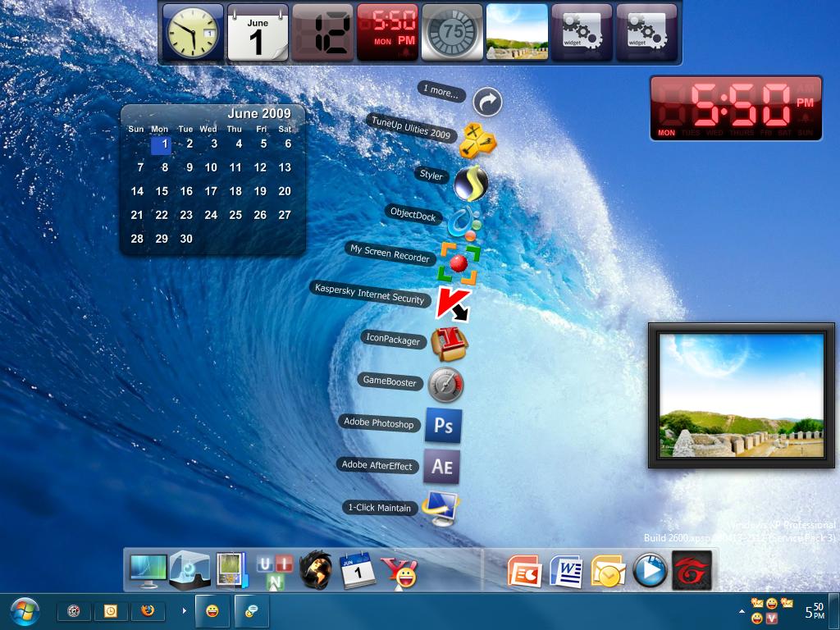The height and width of the screenshot is (630, 840).
Task: Launch the red Garena icon in dock
Action: pyautogui.click(x=692, y=571)
